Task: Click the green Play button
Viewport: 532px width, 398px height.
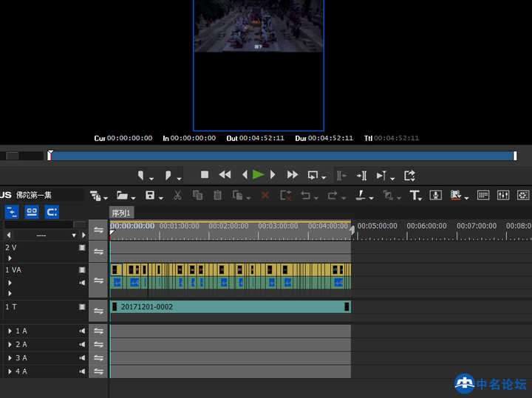Action: 258,175
